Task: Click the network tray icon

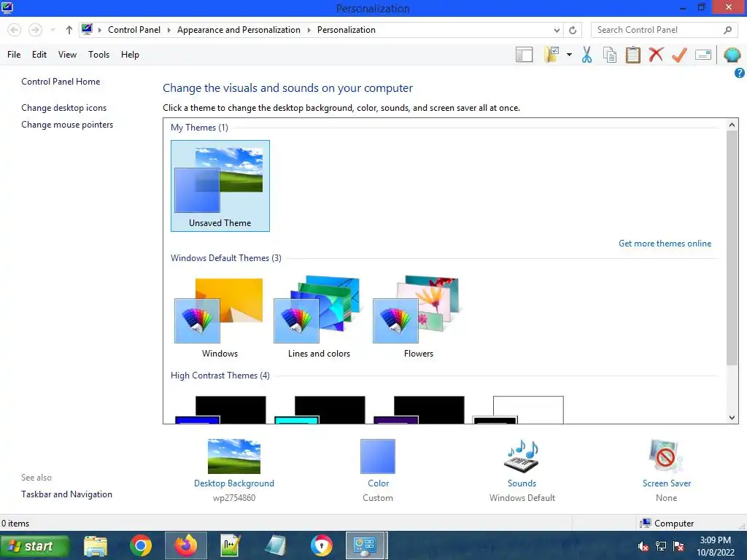Action: click(661, 546)
